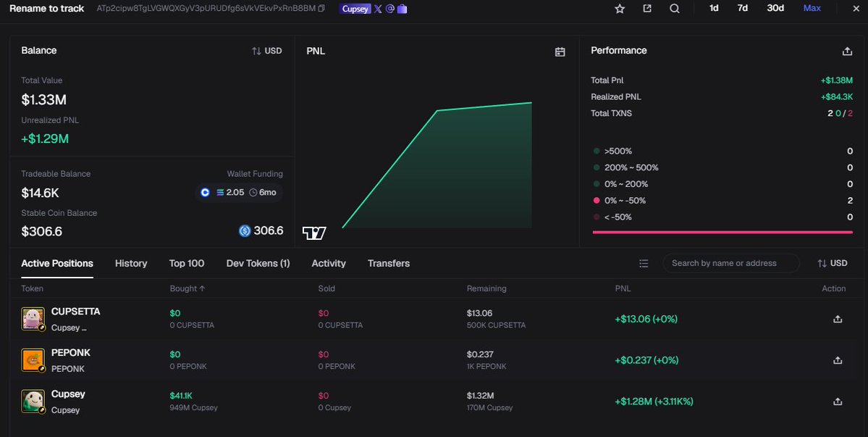The height and width of the screenshot is (437, 868).
Task: Click the Sold column header
Action: [x=326, y=288]
